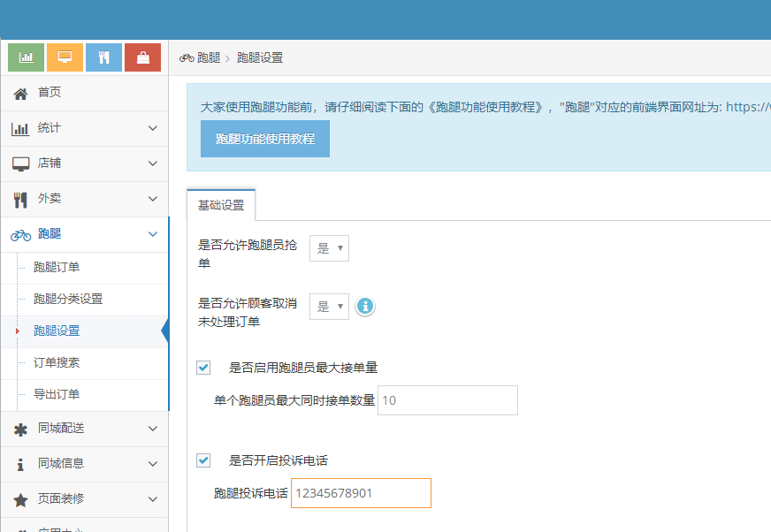The width and height of the screenshot is (771, 532).
Task: Expand the 统计 sidebar menu
Action: click(x=84, y=128)
